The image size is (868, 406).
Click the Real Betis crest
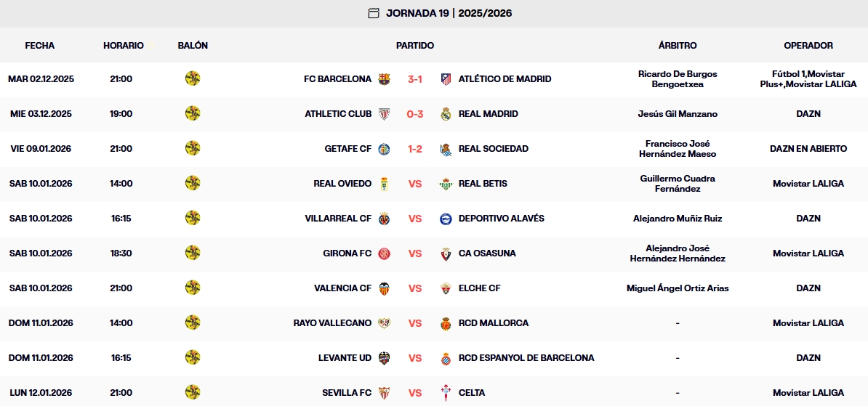446,184
